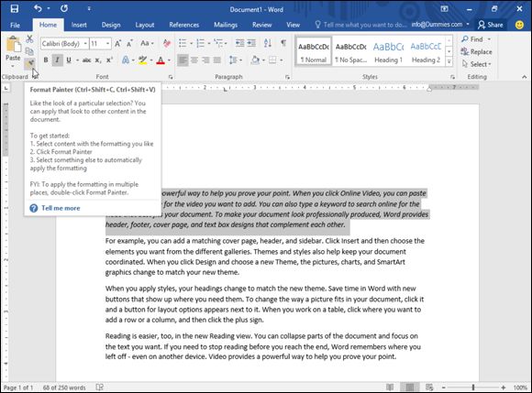The width and height of the screenshot is (532, 393).
Task: Open the red Font Color dropdown arrow
Action: [x=169, y=60]
